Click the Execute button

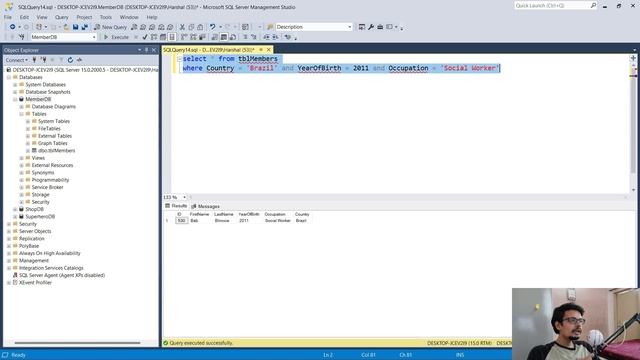click(x=116, y=37)
